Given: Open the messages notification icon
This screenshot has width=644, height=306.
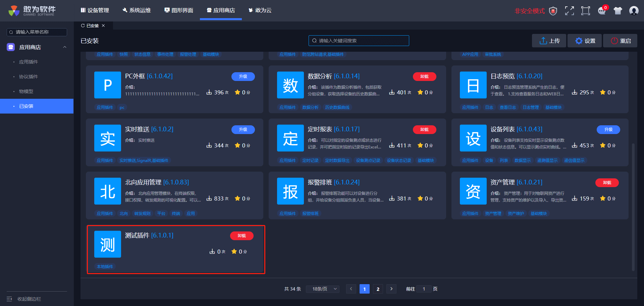Looking at the screenshot, I should click(x=602, y=11).
